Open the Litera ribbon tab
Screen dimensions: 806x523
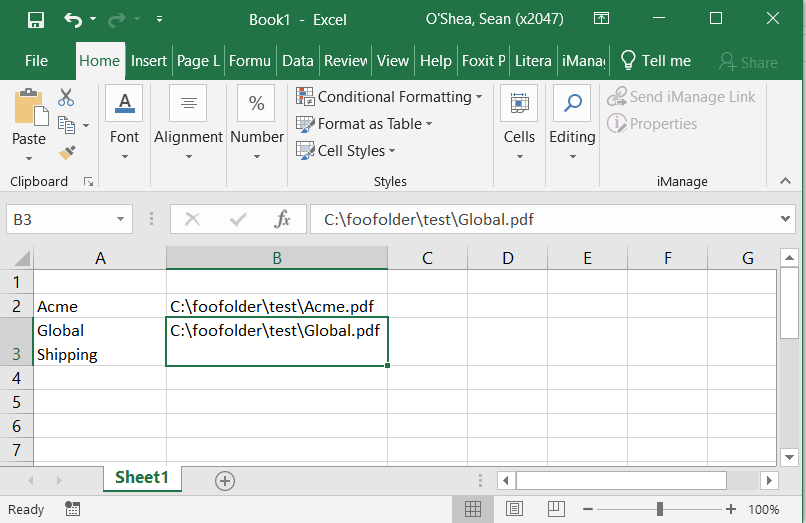(x=533, y=61)
